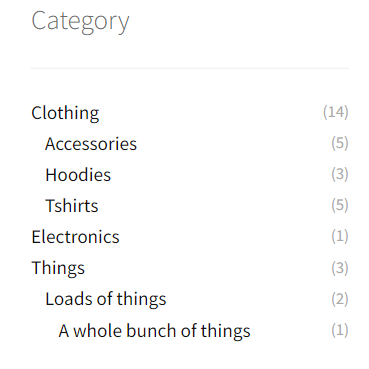Browse the Tshirts subcategory
The width and height of the screenshot is (369, 369).
(x=72, y=206)
